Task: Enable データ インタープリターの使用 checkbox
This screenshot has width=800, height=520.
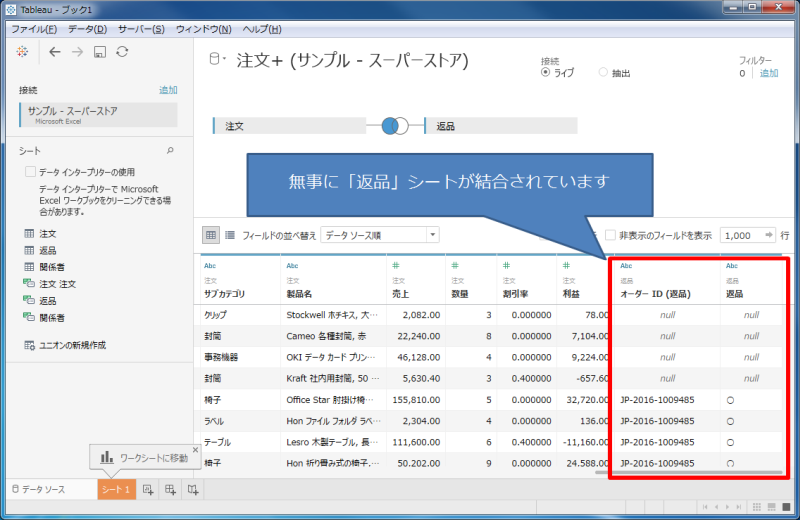Action: tap(30, 172)
